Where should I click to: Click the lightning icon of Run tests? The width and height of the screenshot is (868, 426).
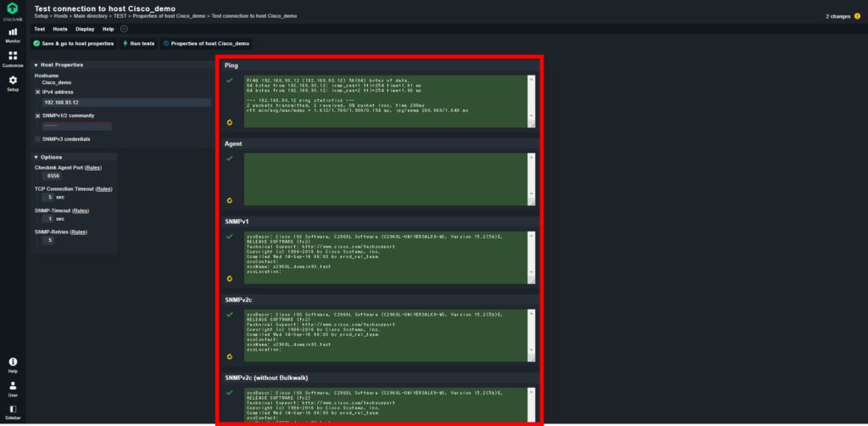tap(125, 43)
